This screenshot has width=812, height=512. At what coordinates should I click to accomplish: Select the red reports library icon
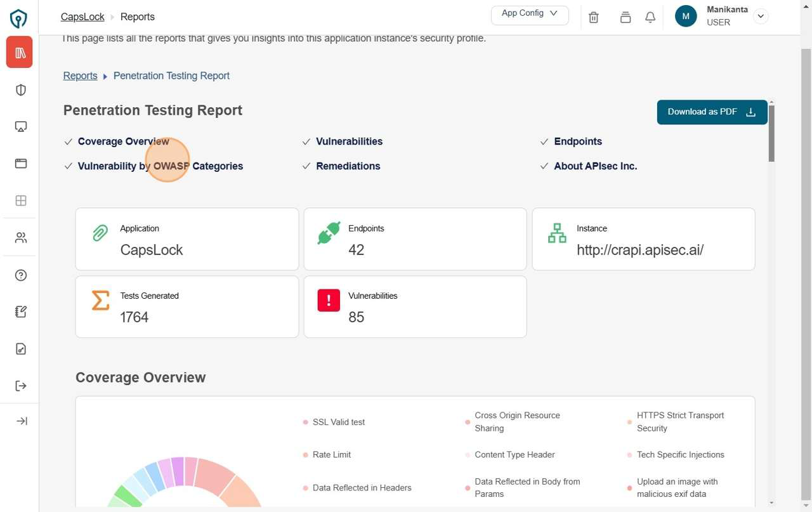(x=19, y=52)
